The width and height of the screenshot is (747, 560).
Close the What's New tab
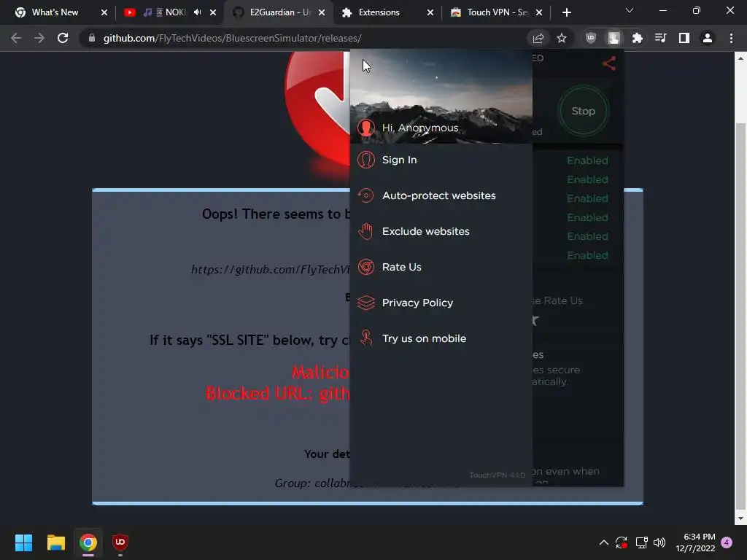click(104, 12)
